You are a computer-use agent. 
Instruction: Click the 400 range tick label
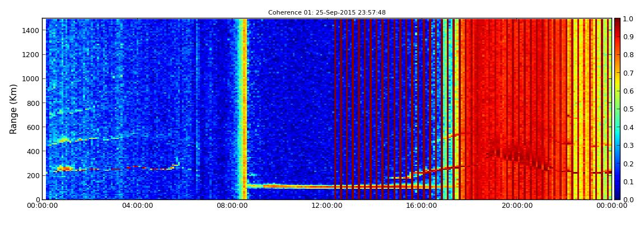tap(34, 152)
